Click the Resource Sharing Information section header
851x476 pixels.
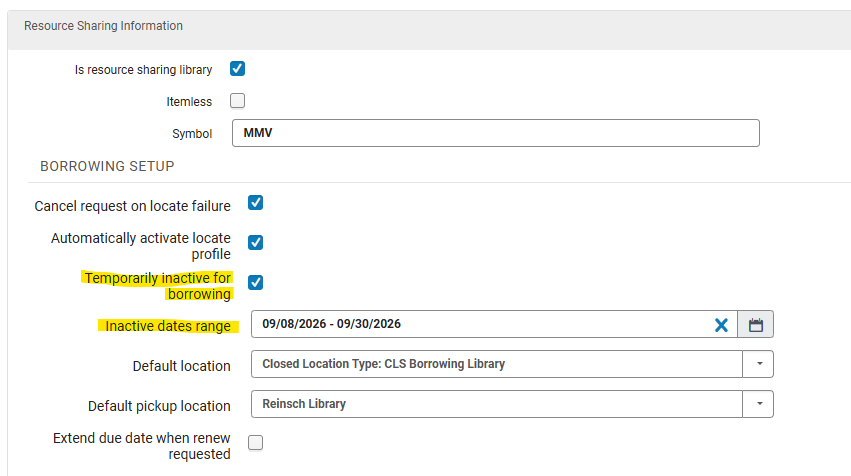click(103, 26)
